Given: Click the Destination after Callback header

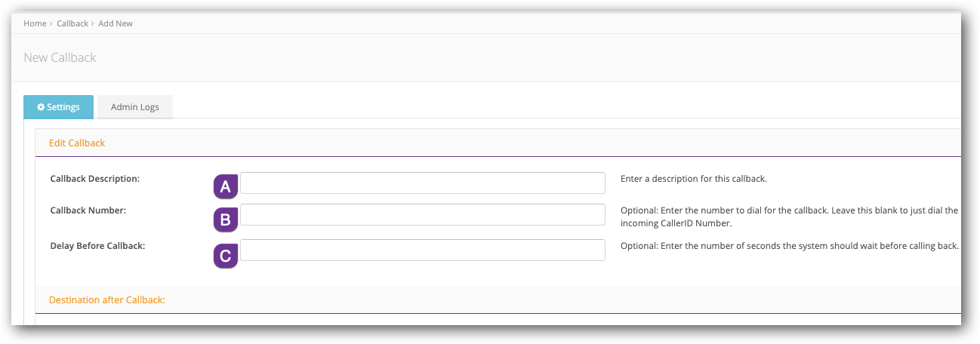Looking at the screenshot, I should (x=107, y=299).
